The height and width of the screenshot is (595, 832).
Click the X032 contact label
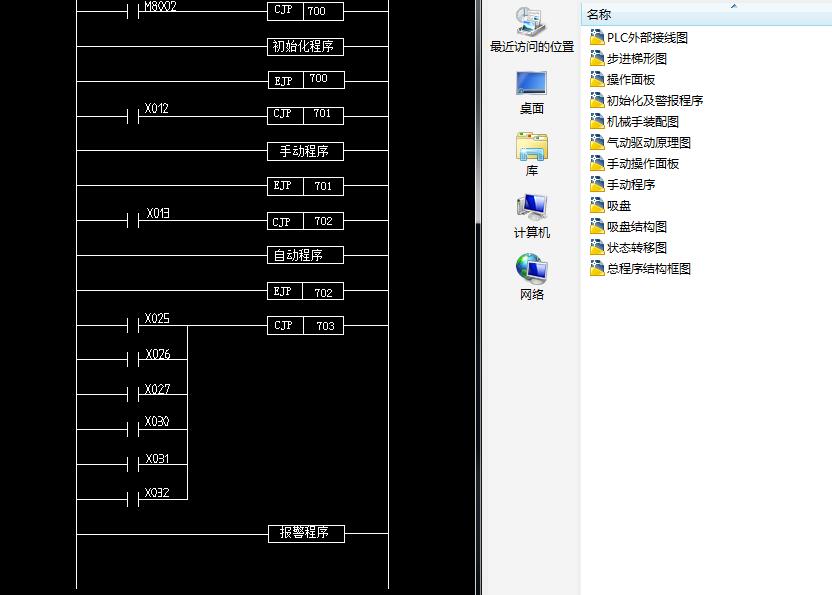[157, 493]
